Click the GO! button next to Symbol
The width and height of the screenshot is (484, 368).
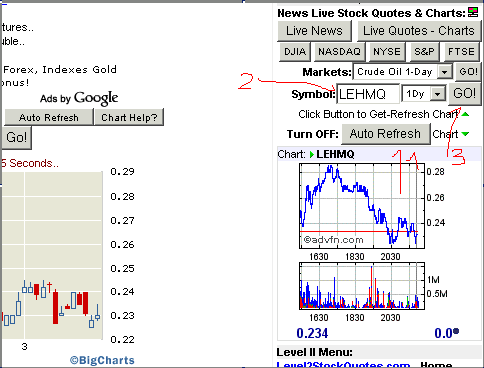pos(465,94)
